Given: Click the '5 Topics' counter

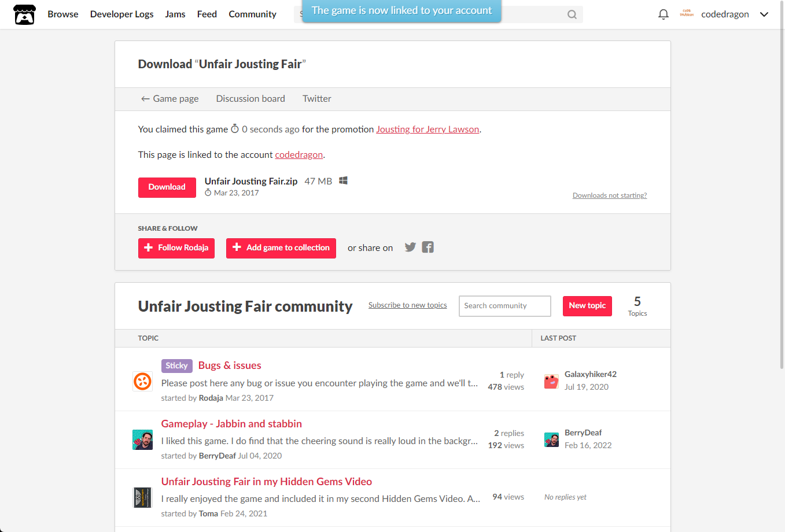Looking at the screenshot, I should click(637, 306).
